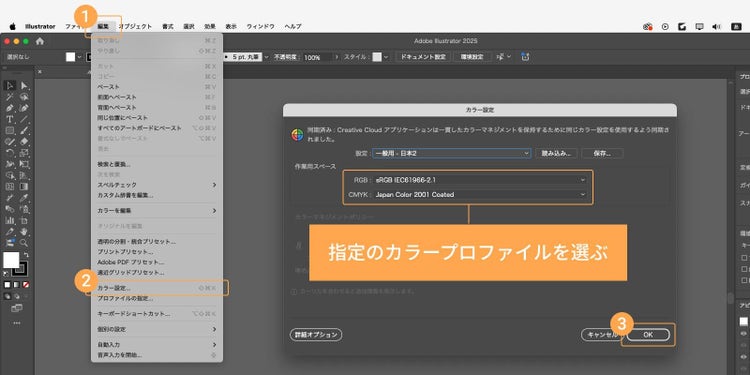
Task: Select the Hand tool
Action: [x=24, y=231]
